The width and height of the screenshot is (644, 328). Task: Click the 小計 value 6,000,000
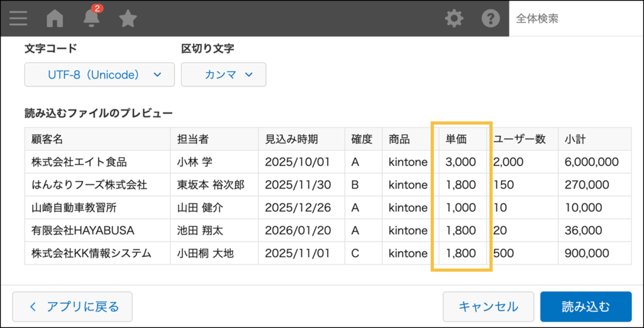point(592,162)
